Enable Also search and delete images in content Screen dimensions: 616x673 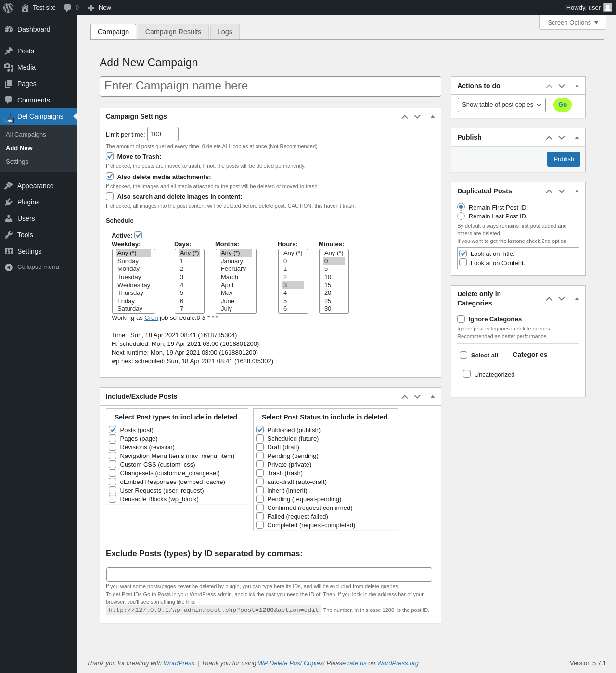tap(110, 196)
